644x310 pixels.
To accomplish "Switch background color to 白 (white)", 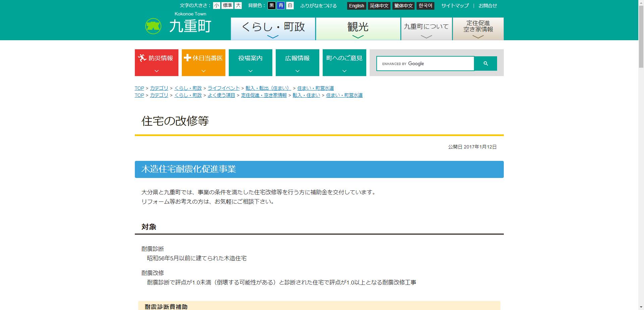I will point(289,6).
